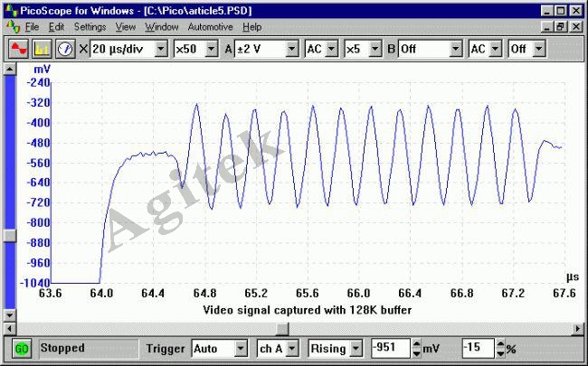
Task: Expand the x50 zoom dropdown
Action: coord(211,47)
